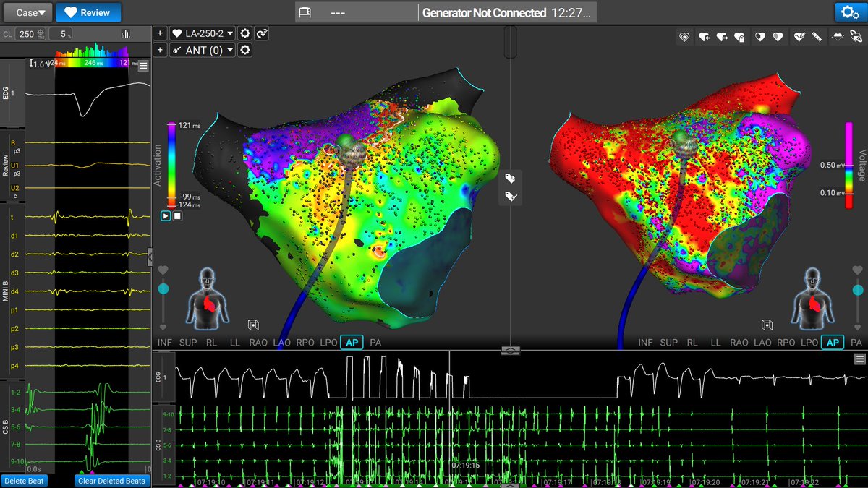The image size is (868, 488).
Task: Click Clear Deleted Beats button
Action: click(x=112, y=481)
